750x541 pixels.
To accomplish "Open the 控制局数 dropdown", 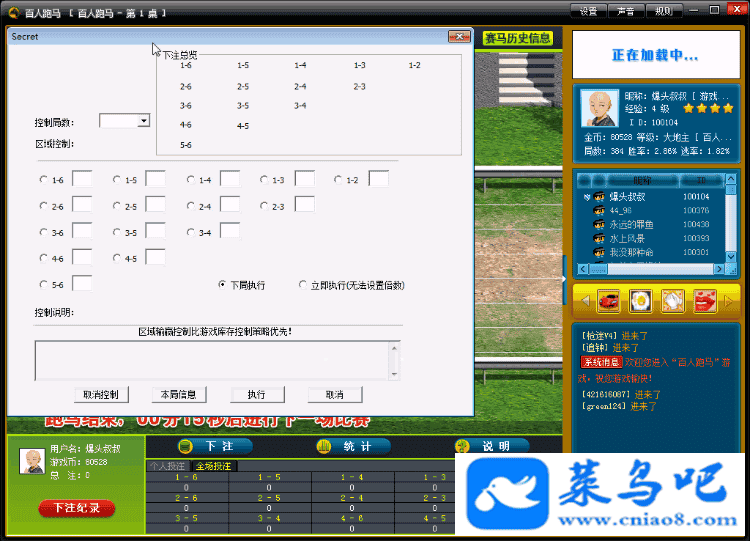I will click(144, 121).
